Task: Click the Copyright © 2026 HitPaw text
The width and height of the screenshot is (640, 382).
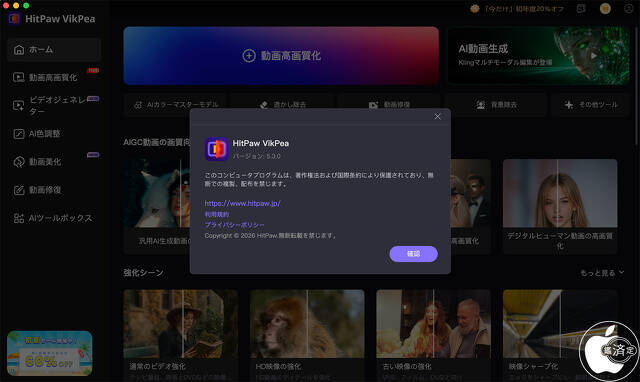Action: pyautogui.click(x=270, y=235)
